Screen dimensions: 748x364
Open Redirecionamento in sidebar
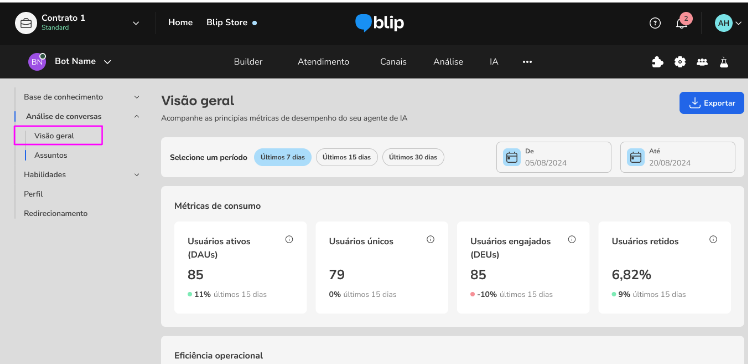[x=55, y=213]
